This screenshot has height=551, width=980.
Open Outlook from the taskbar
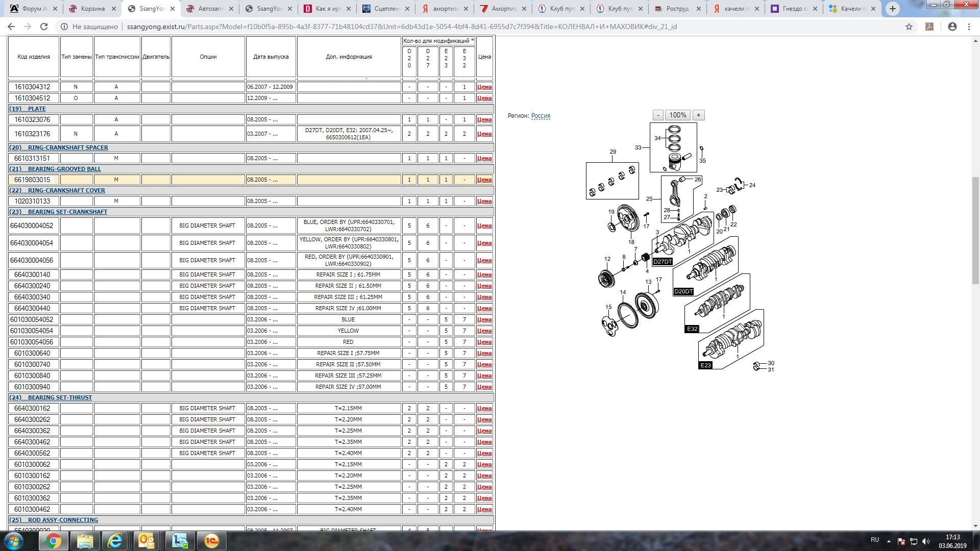[148, 541]
